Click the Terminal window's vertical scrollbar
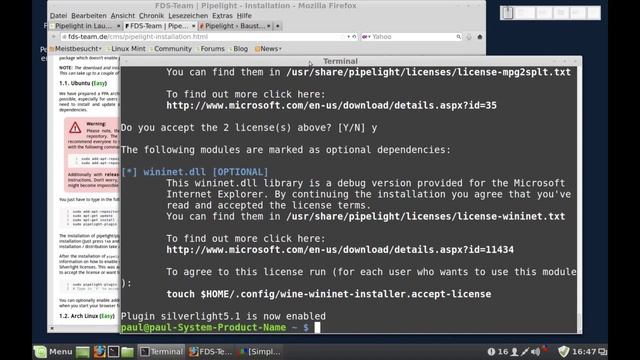 click(579, 200)
